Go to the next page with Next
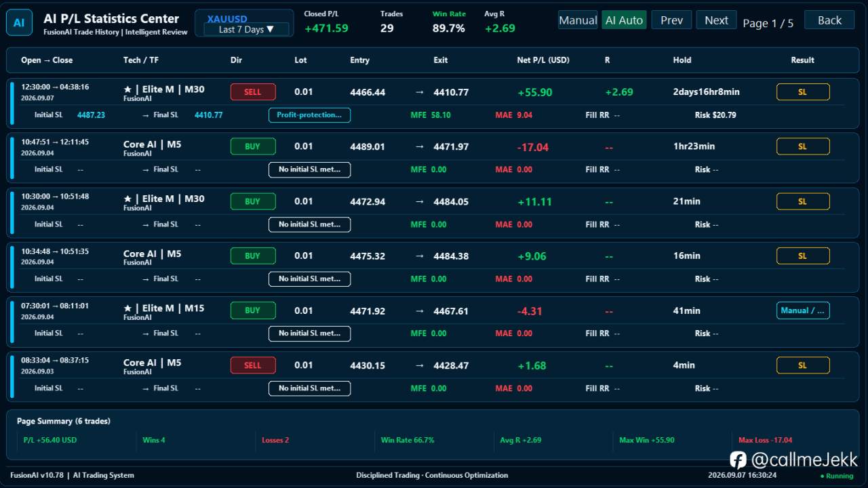 716,20
